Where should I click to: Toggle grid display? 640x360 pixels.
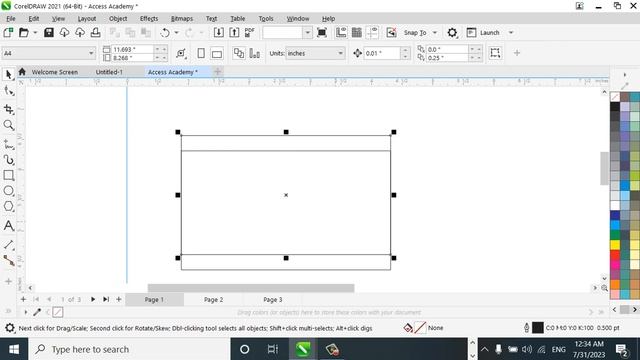click(357, 33)
